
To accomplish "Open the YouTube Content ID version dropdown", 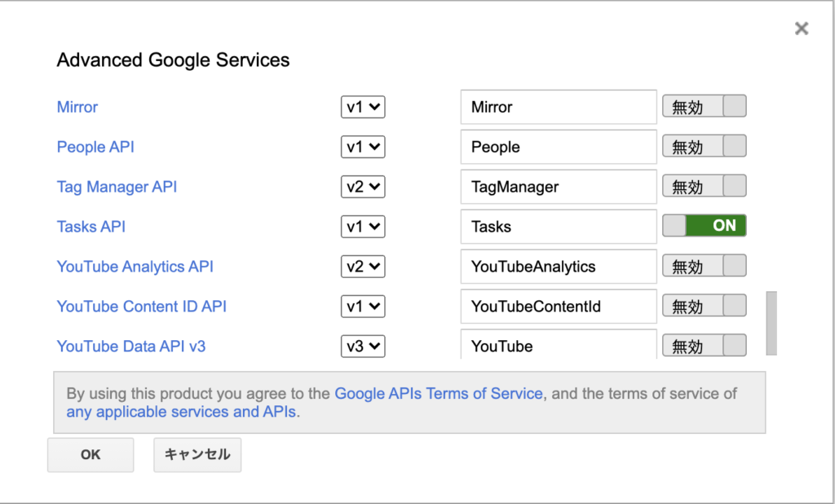I will click(363, 307).
